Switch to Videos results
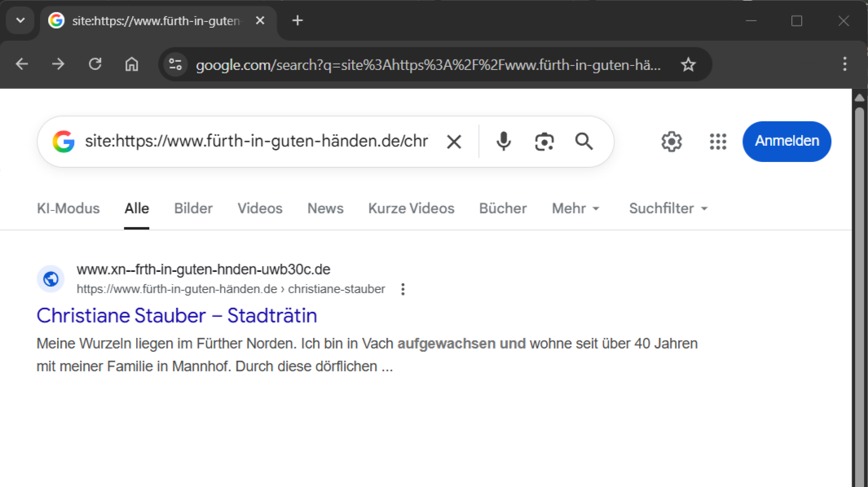Screen dimensions: 868x487 [x=260, y=208]
